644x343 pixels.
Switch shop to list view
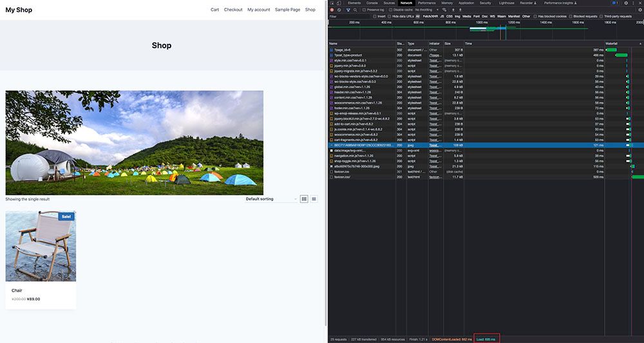point(314,199)
